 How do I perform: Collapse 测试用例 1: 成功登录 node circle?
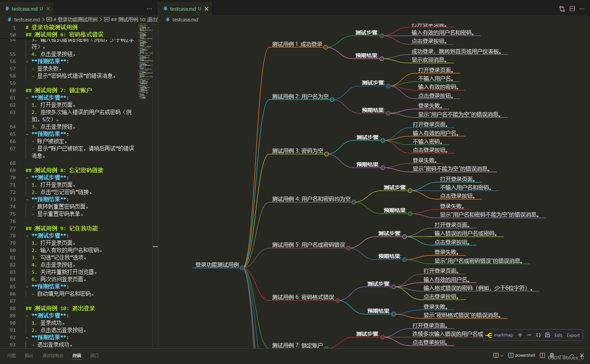pyautogui.click(x=325, y=47)
